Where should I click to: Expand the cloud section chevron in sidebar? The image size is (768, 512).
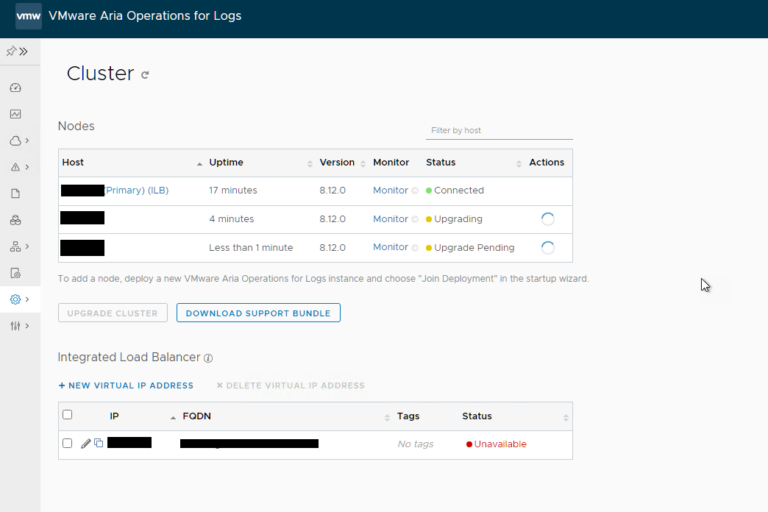click(x=27, y=141)
